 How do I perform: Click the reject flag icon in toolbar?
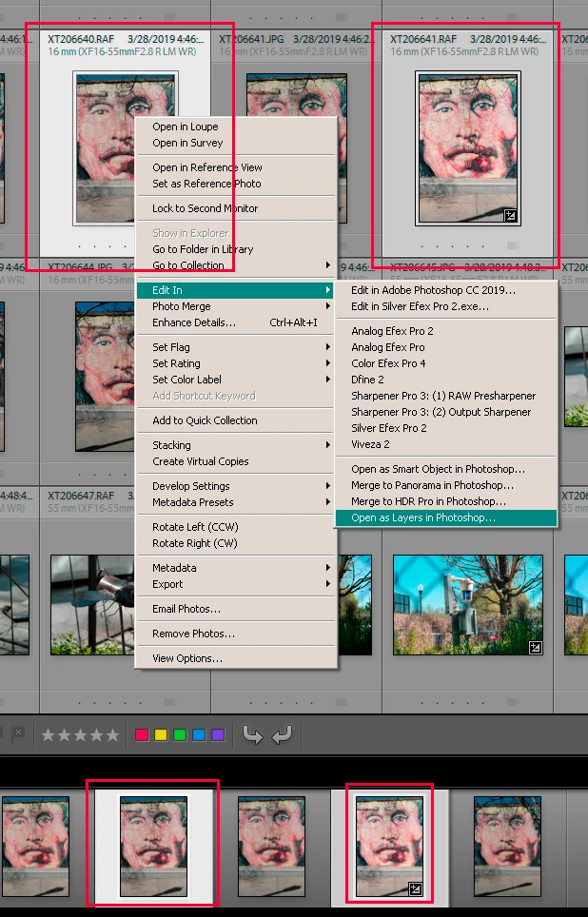pos(17,734)
